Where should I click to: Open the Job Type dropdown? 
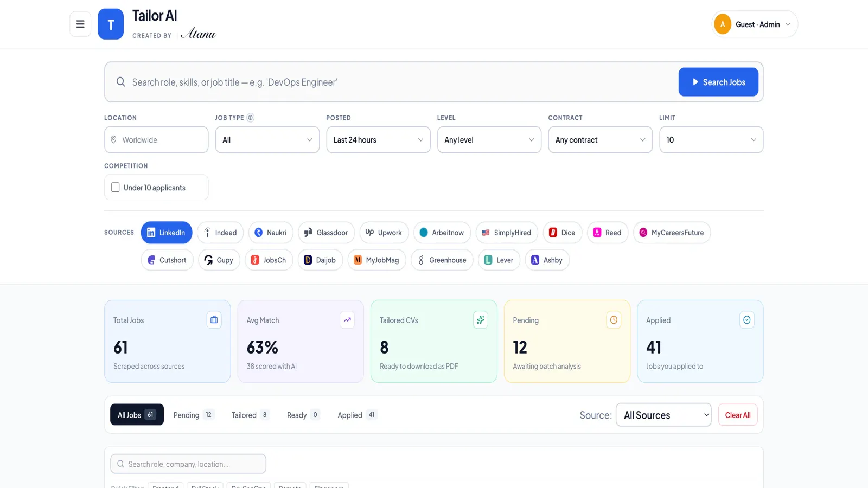point(267,140)
